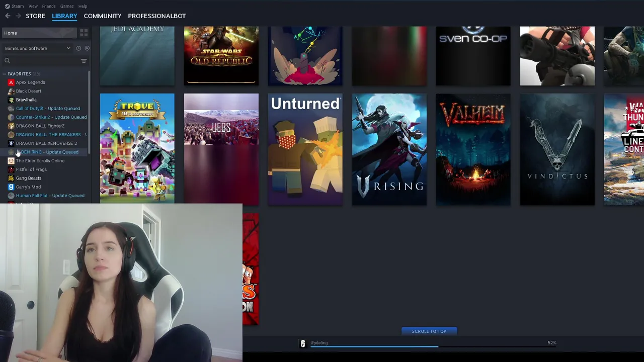Select Brawlhalla in the game list
Viewport: 644px width, 362px height.
tap(26, 100)
